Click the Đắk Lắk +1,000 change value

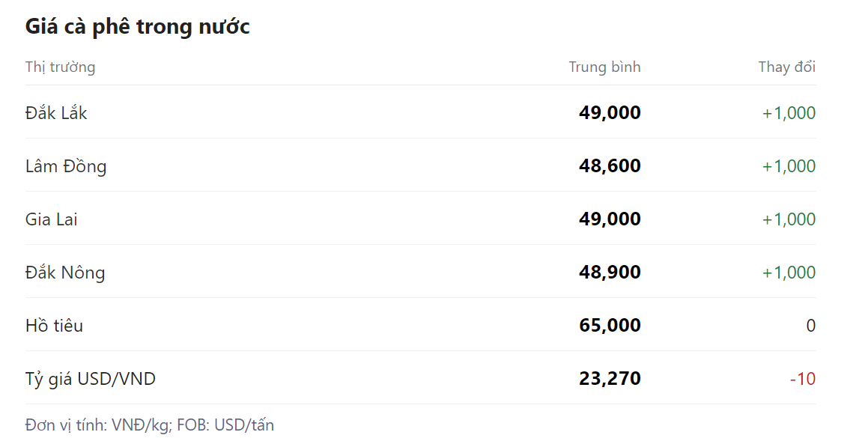tap(789, 113)
